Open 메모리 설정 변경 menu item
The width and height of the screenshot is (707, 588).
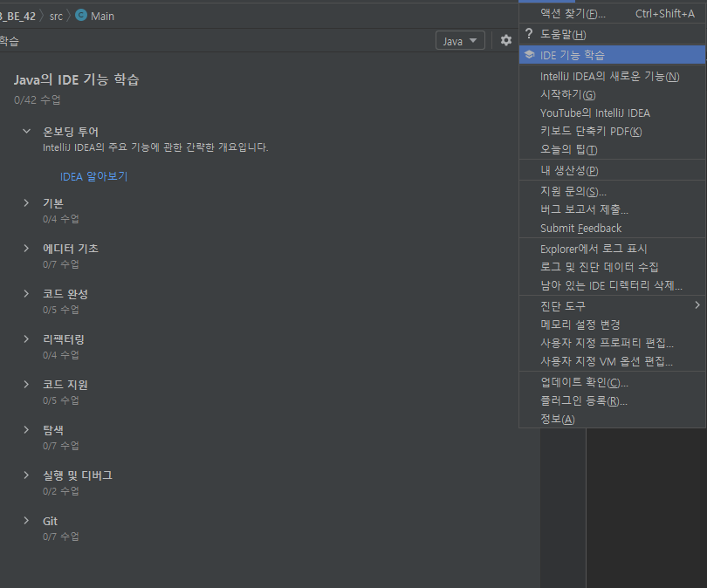click(613, 325)
